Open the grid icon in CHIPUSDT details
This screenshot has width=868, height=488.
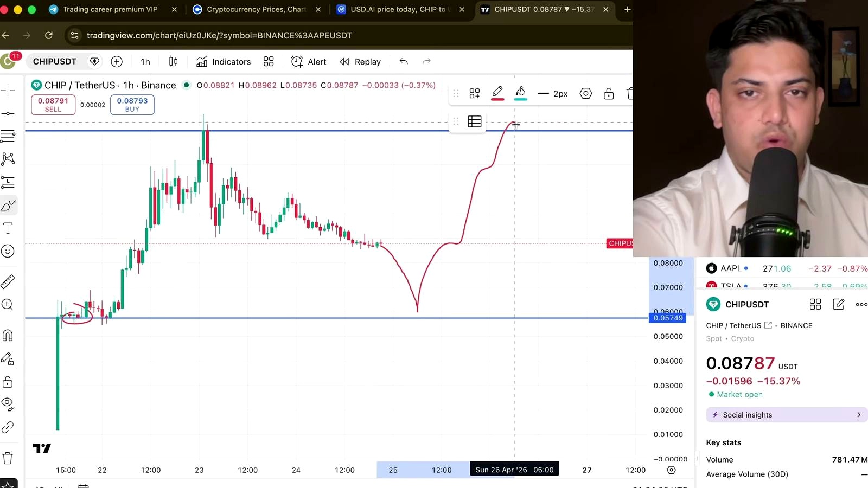815,304
